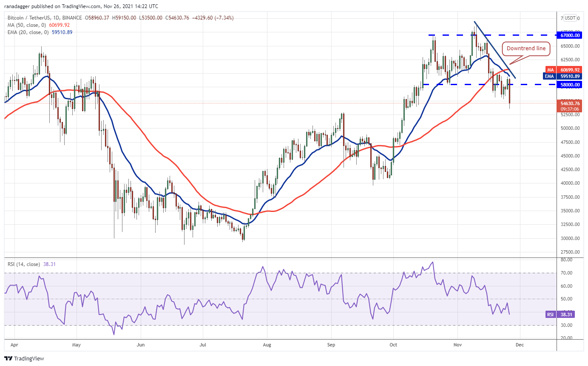The width and height of the screenshot is (588, 366).
Task: Click the BINANCE exchange name in title
Action: [71, 18]
